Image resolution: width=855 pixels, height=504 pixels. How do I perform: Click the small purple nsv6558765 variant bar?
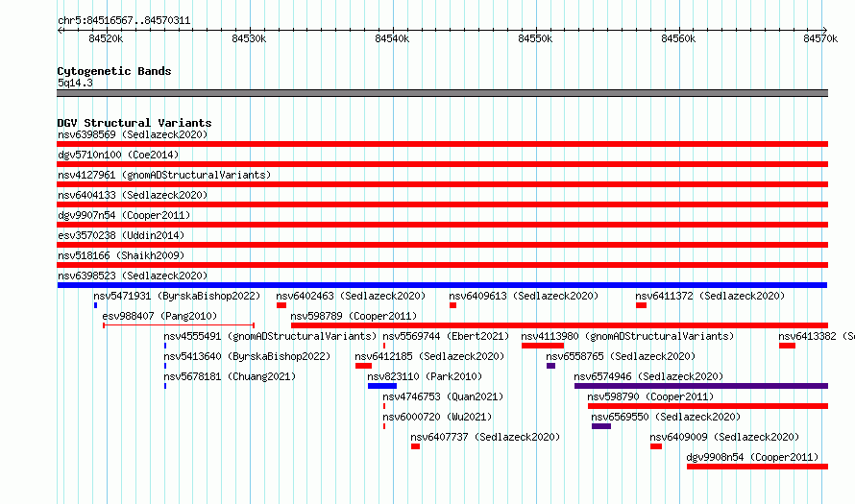[550, 366]
